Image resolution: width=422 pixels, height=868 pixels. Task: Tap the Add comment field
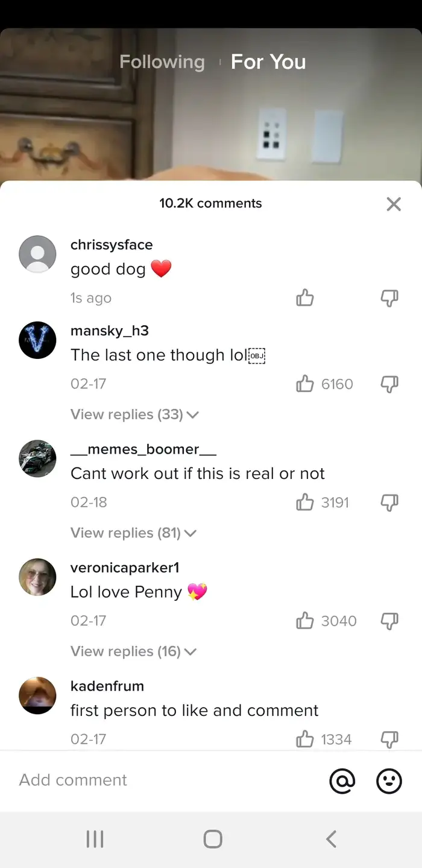coord(163,780)
